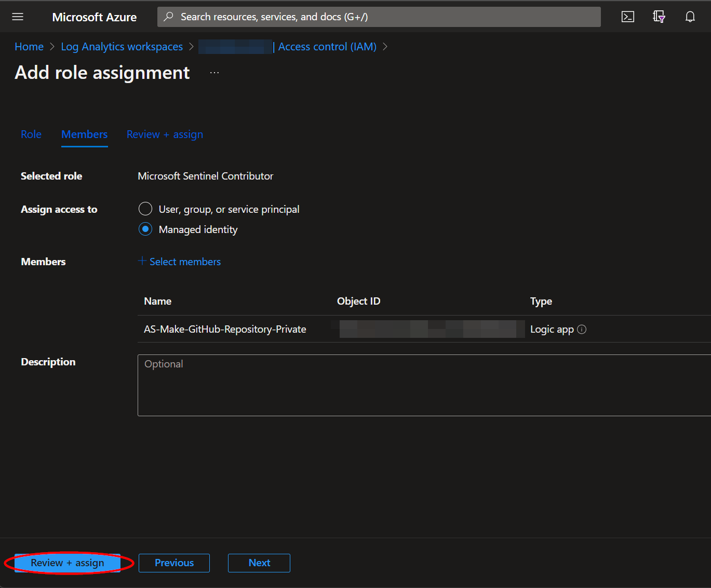Screen dimensions: 711x588
Task: Go to Home breadcrumb
Action: [x=29, y=47]
